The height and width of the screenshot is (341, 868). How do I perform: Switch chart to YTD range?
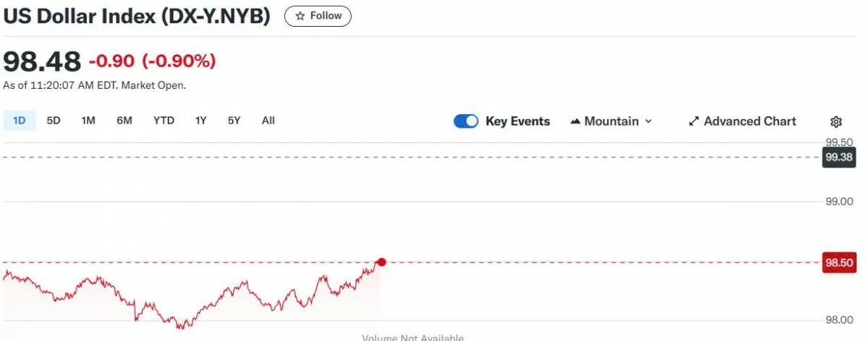[163, 121]
